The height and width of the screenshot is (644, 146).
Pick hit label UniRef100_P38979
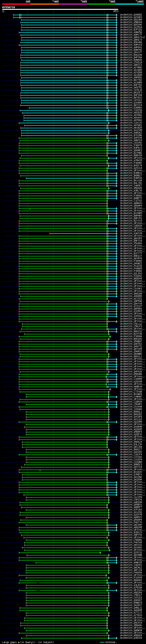[x=131, y=146]
